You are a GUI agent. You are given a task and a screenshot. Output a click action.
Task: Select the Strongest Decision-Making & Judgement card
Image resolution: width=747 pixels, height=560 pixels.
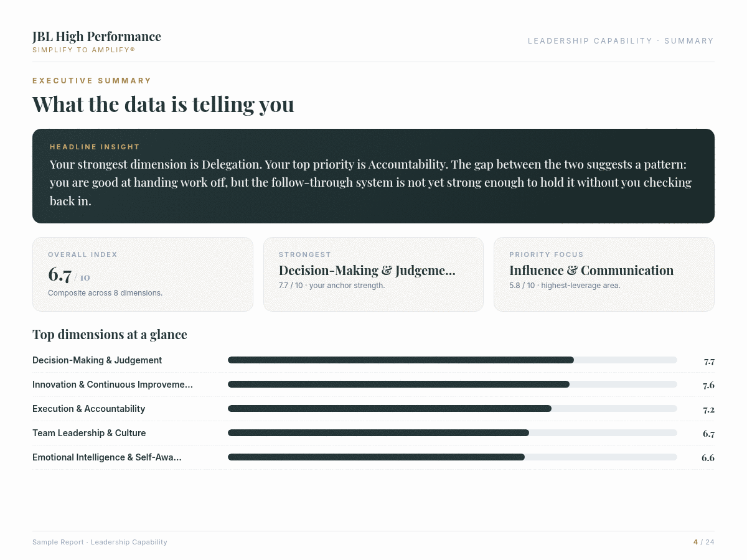click(x=374, y=274)
